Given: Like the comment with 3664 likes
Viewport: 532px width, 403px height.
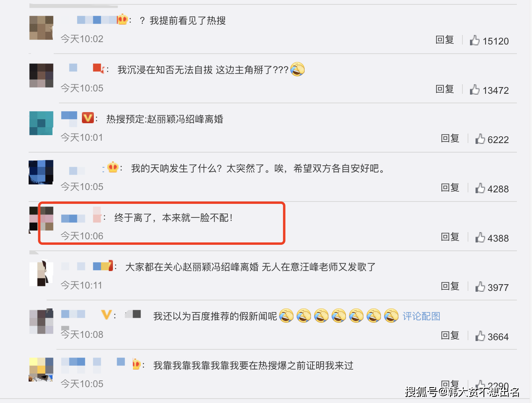Looking at the screenshot, I should (480, 336).
